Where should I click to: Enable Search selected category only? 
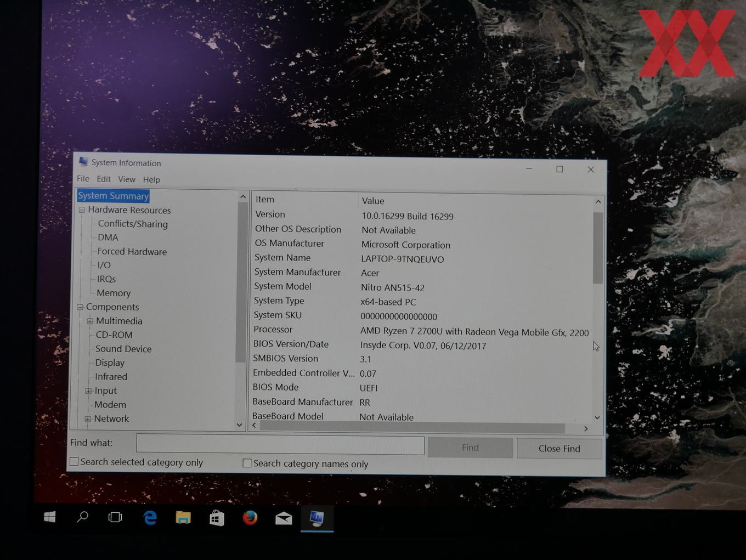[75, 462]
